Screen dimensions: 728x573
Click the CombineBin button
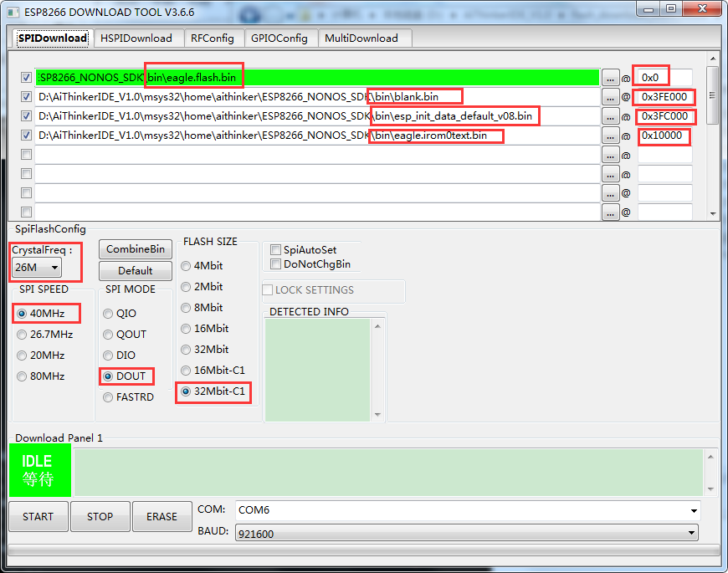[136, 249]
